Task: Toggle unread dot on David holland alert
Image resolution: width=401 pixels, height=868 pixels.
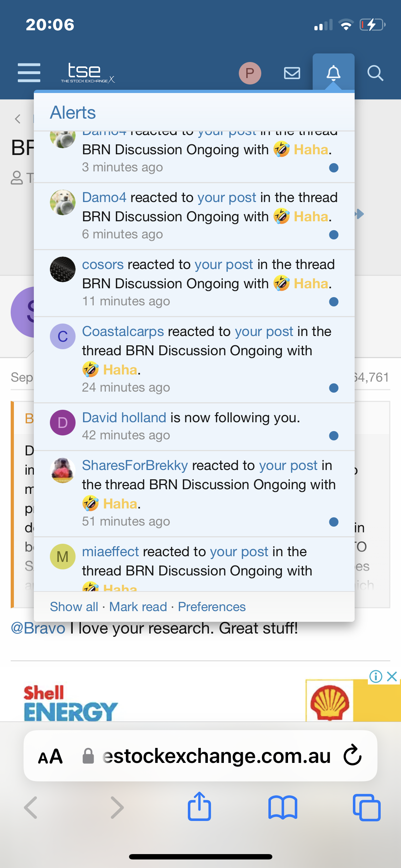Action: (334, 436)
